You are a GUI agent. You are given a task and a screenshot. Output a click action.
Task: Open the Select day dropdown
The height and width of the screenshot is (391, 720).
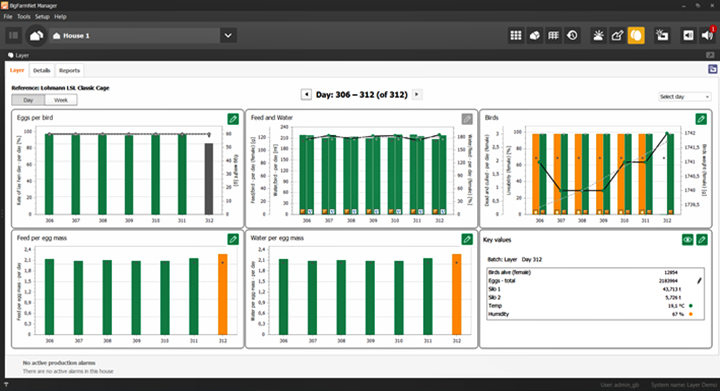coord(684,96)
